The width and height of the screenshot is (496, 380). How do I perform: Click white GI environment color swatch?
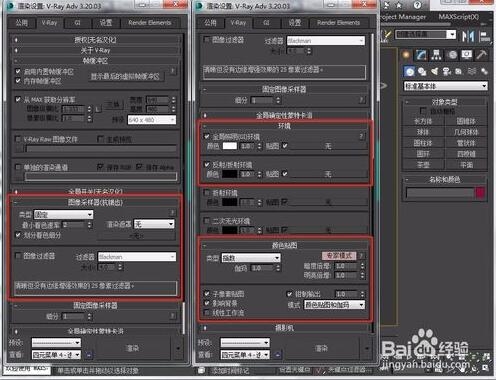coord(230,146)
